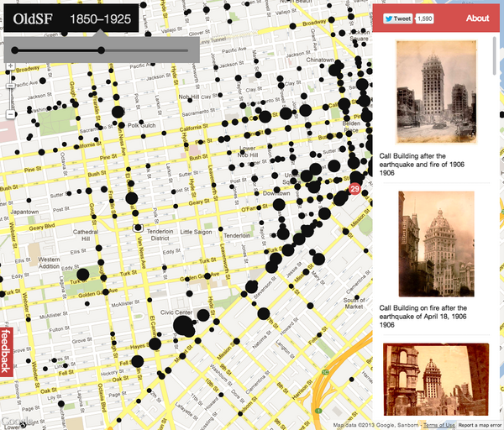Click the OldSF logo title
The height and width of the screenshot is (430, 504).
pos(33,19)
